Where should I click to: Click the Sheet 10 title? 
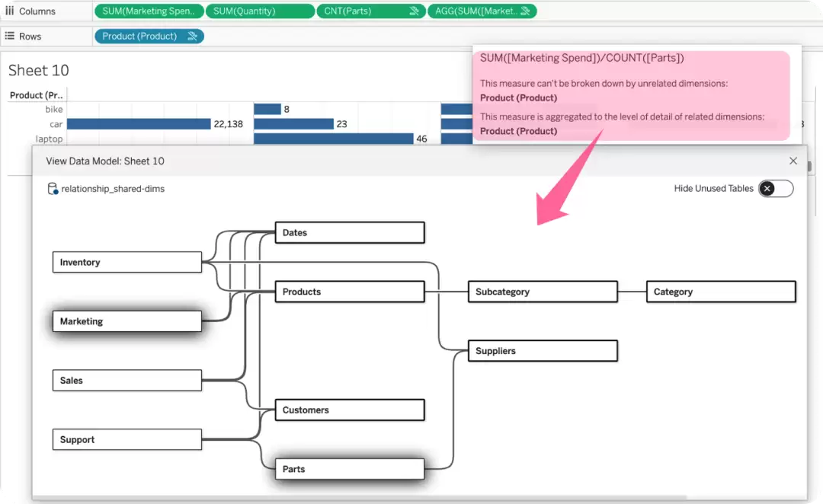pyautogui.click(x=38, y=70)
